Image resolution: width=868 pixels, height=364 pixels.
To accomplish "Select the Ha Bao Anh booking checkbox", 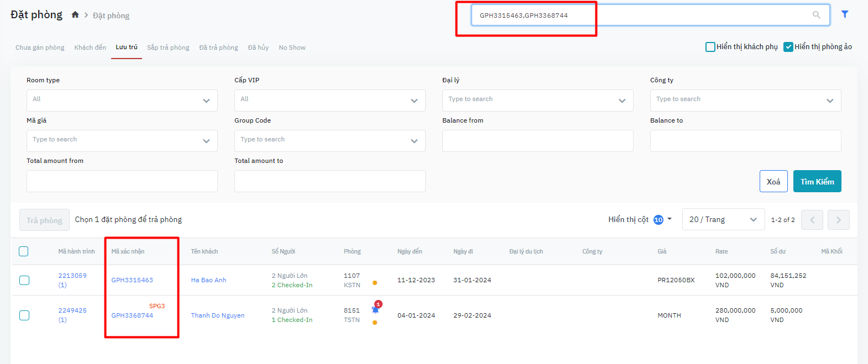I will pyautogui.click(x=24, y=280).
